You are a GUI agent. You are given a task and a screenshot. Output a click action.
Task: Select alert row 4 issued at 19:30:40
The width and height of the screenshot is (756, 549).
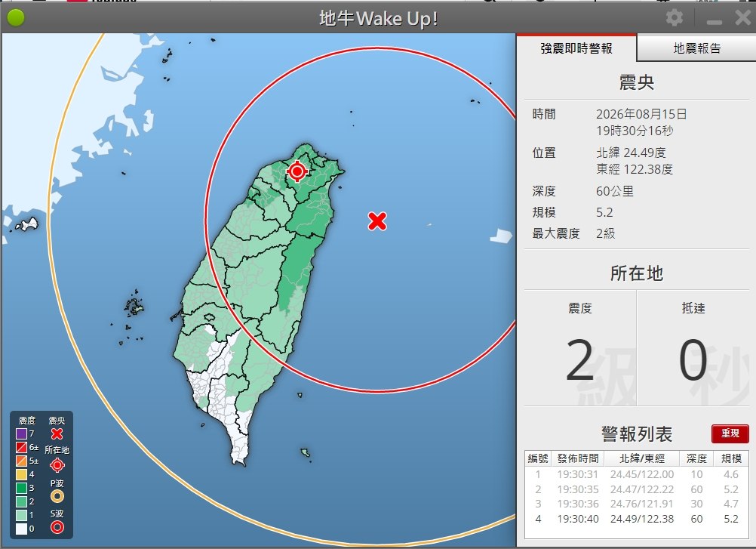[x=637, y=519]
